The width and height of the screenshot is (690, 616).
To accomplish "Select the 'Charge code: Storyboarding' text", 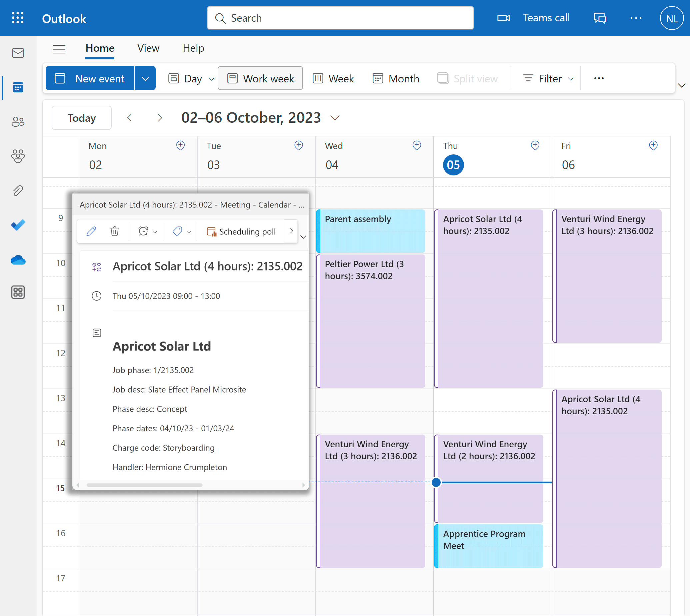I will tap(163, 448).
